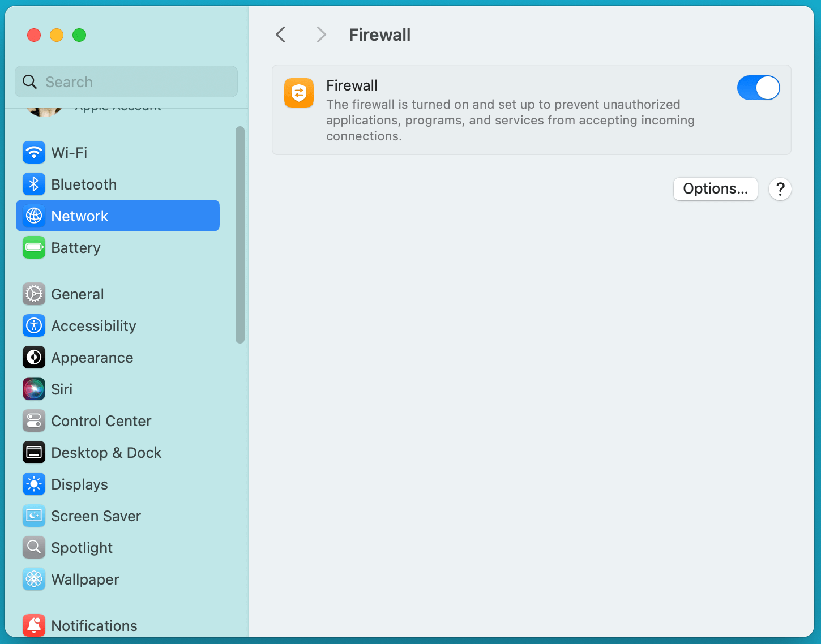Click the Battery icon
Image resolution: width=821 pixels, height=644 pixels.
coord(34,247)
